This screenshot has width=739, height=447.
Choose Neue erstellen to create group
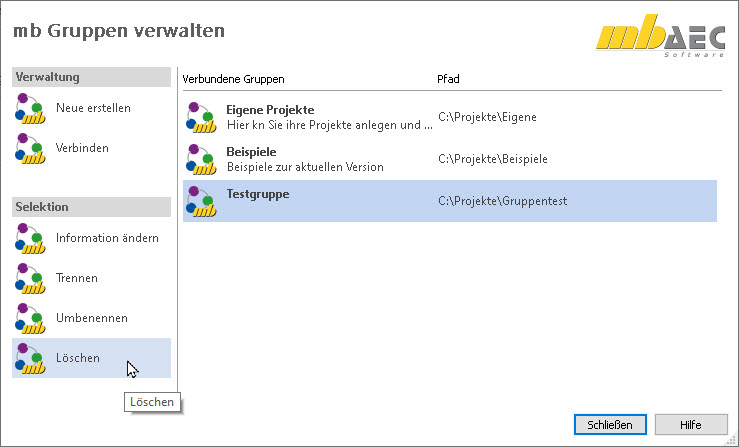93,108
